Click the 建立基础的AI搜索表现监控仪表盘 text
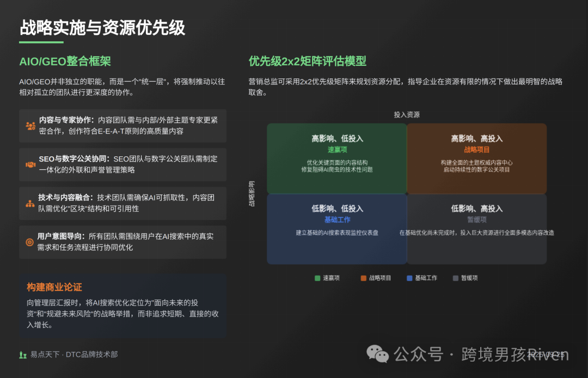Image resolution: width=588 pixels, height=378 pixels. (x=337, y=233)
